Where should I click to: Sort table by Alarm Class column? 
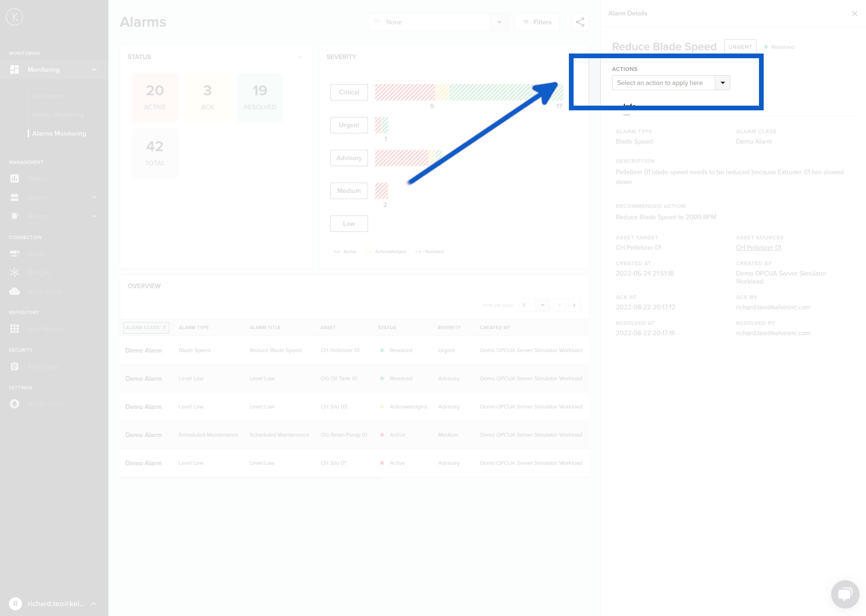146,328
